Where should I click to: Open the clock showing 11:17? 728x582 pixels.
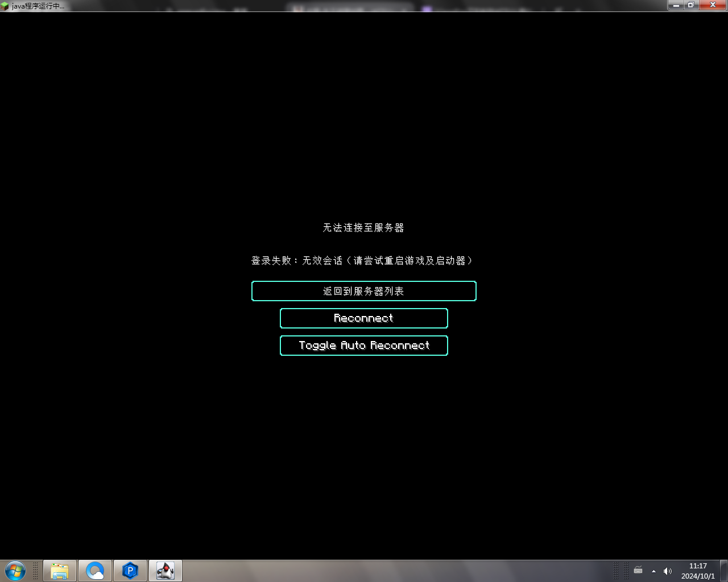[x=698, y=571]
